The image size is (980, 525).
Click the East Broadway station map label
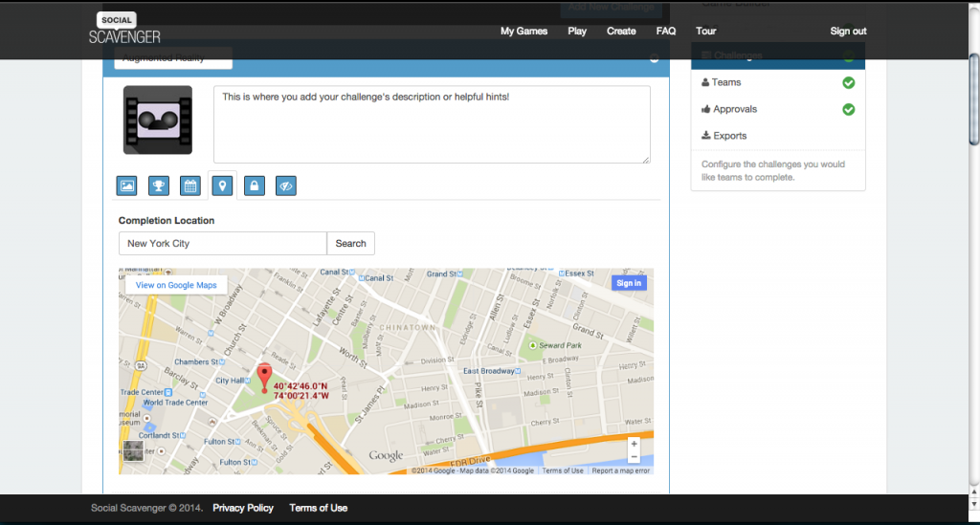488,371
